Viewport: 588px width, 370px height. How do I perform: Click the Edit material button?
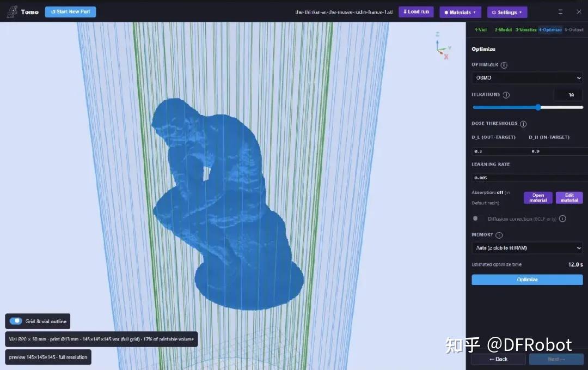(569, 198)
